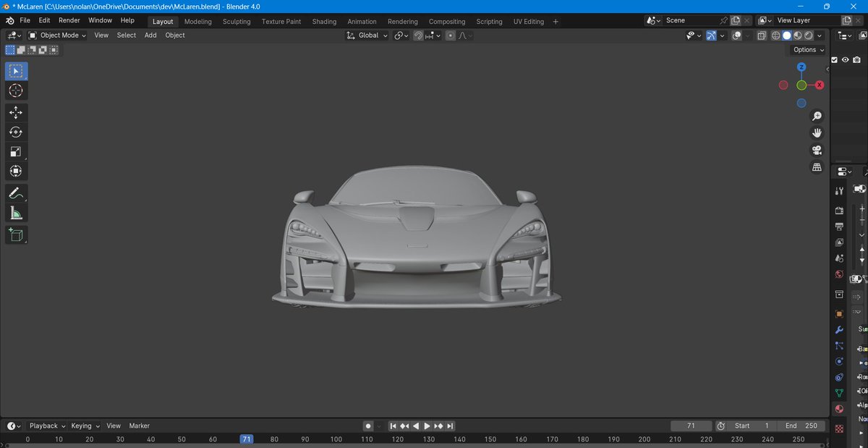Screen dimensions: 868x448
Task: Activate the Transform tool
Action: 16,171
